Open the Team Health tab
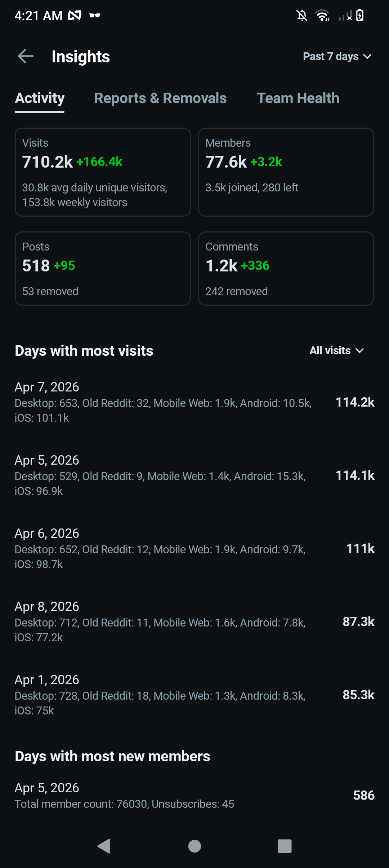Screen dimensions: 389x868 (x=298, y=98)
